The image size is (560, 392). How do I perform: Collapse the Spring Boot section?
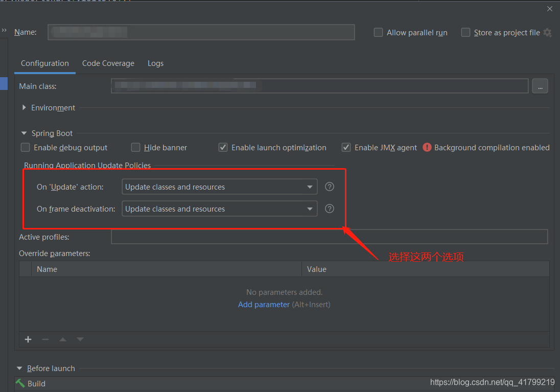(24, 133)
